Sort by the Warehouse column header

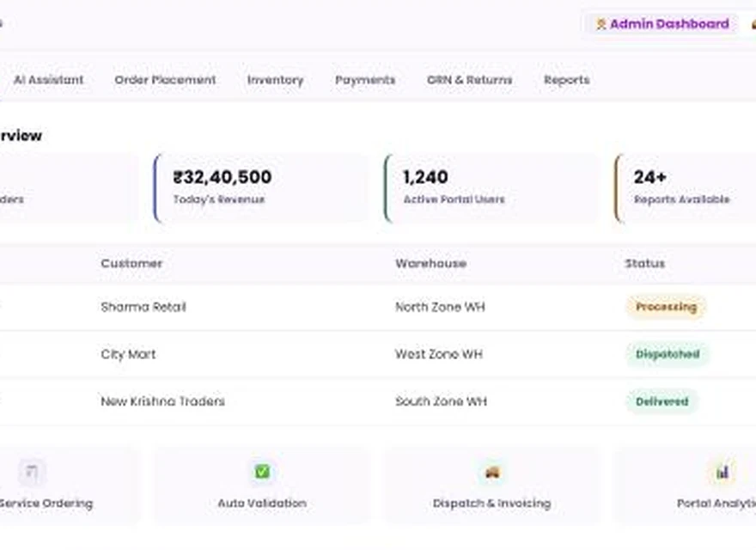[x=431, y=264]
